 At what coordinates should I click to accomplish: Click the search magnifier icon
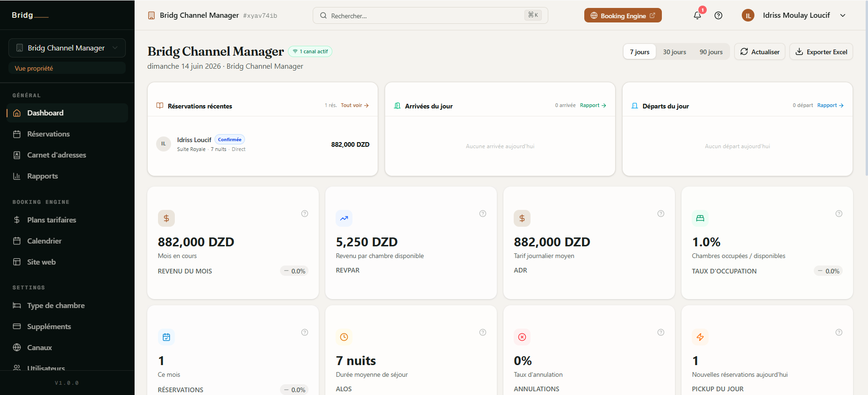pos(323,15)
